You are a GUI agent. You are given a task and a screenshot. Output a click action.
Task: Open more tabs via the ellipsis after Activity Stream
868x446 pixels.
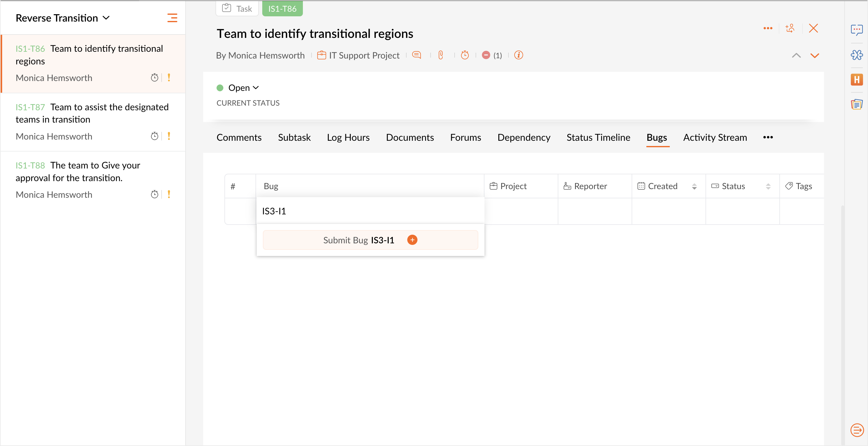[768, 137]
